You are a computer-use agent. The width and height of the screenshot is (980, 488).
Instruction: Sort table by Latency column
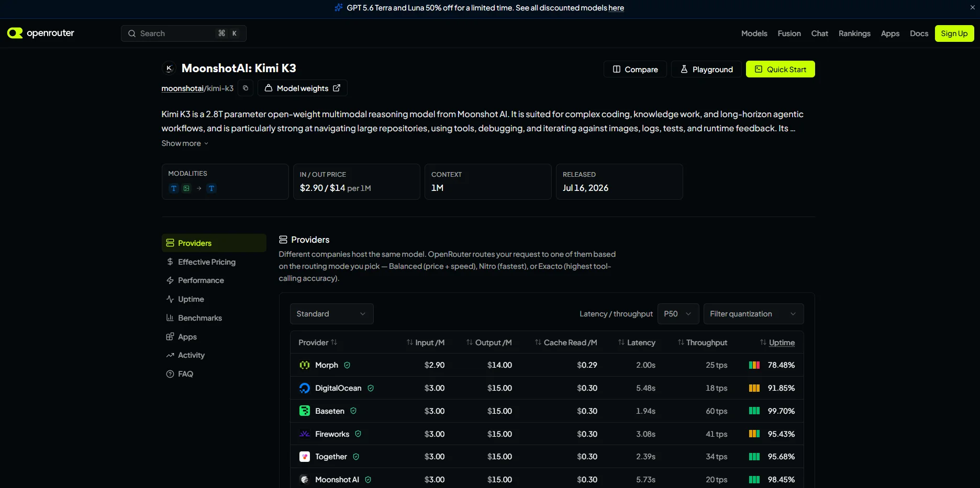pos(637,343)
